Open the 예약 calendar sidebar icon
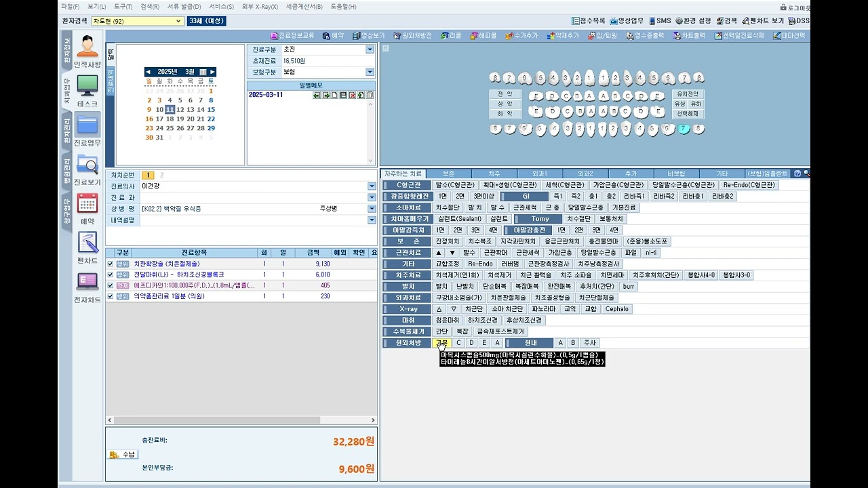Viewport: 868px width, 488px height. [87, 209]
